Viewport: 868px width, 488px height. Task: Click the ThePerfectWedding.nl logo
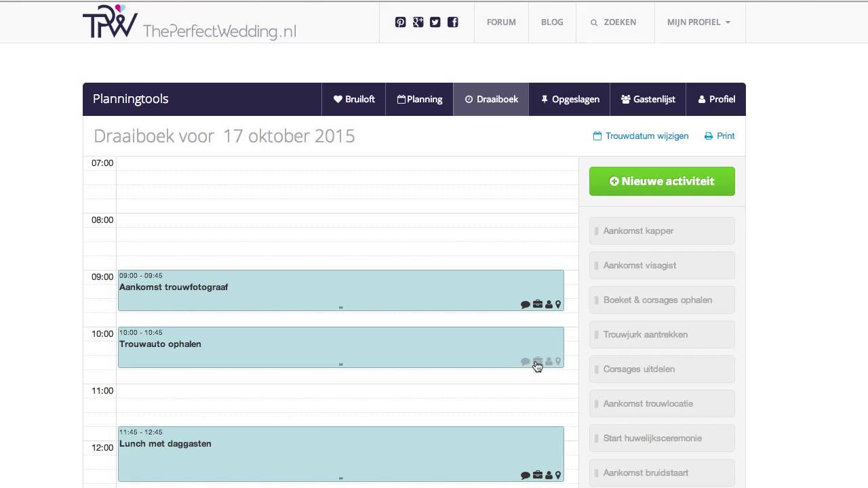(189, 22)
